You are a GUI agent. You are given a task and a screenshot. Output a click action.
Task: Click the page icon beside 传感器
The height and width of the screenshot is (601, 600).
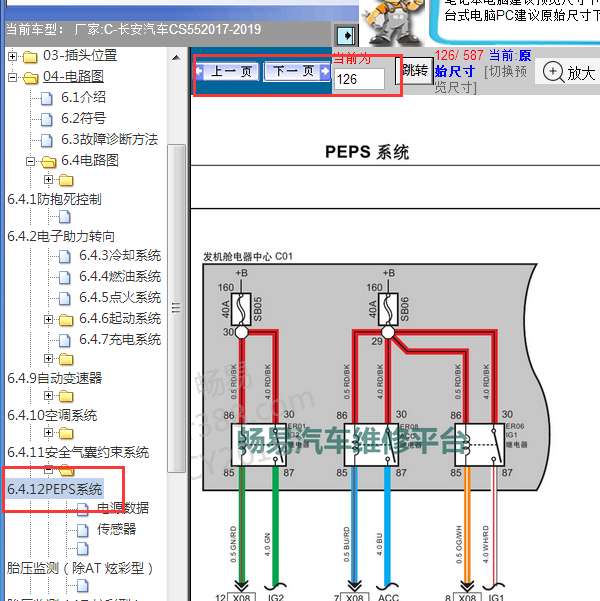click(x=83, y=530)
